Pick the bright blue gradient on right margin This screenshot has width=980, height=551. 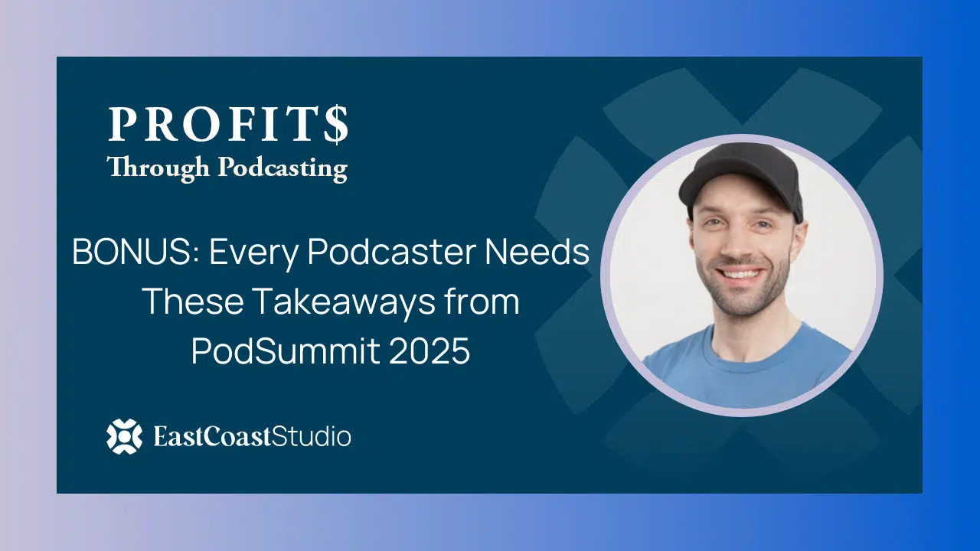(952, 275)
